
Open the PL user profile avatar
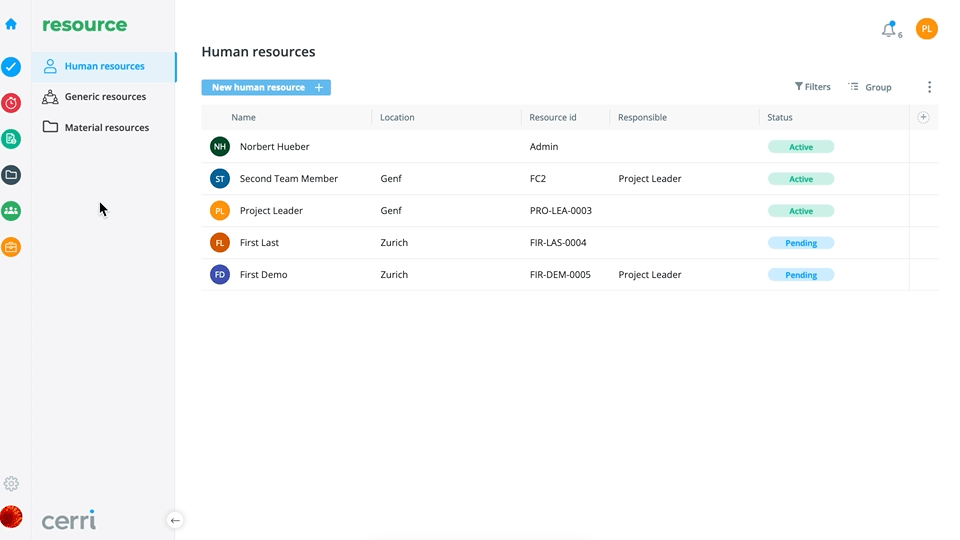927,29
